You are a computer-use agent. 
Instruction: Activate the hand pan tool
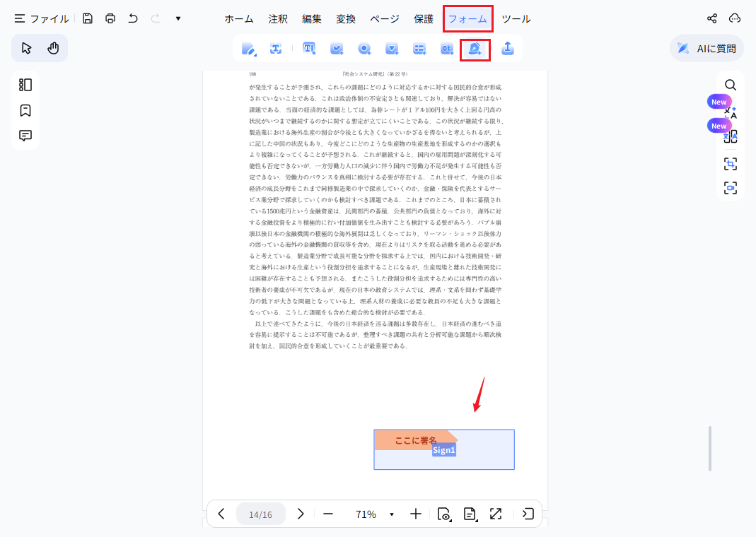coord(53,48)
